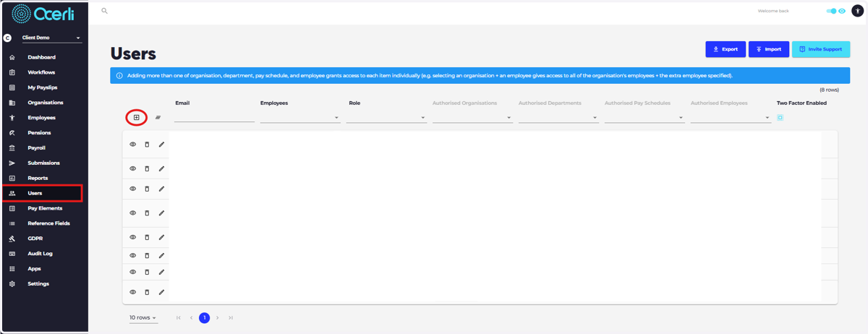Open the Authorised Organisations filter dropdown
This screenshot has width=868, height=334.
coord(472,117)
